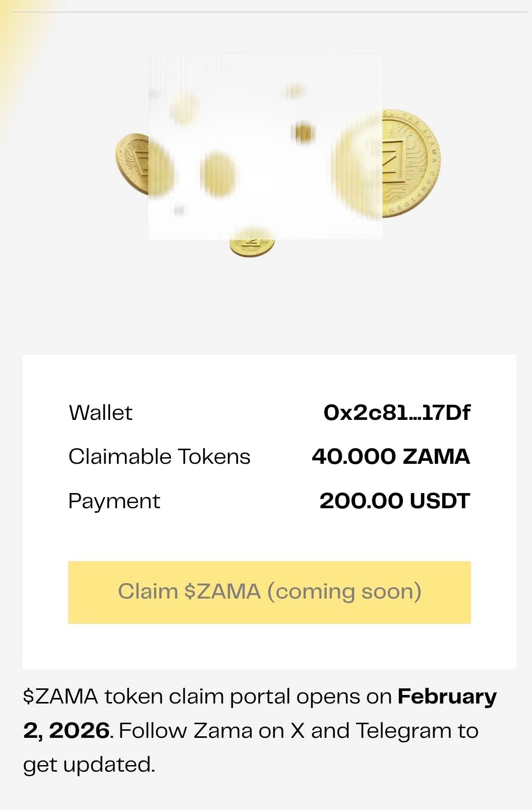Click the small gold coin below the blurred panel

252,246
